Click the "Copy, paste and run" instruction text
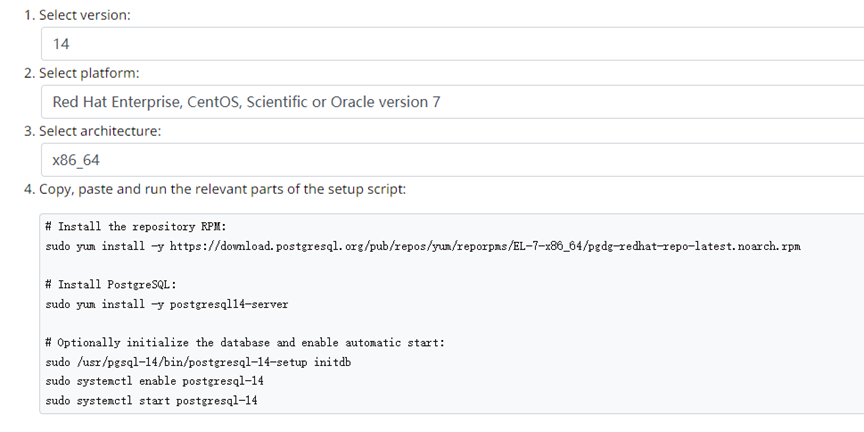 pos(222,189)
